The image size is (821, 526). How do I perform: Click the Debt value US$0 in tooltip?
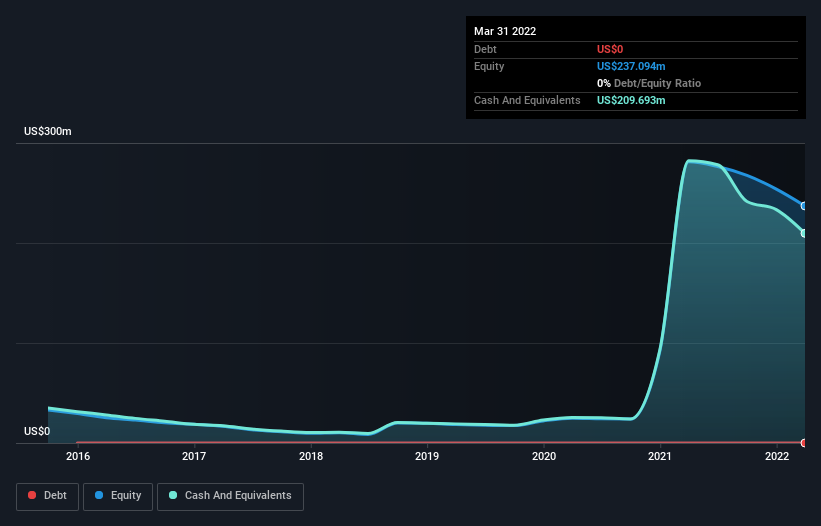610,49
